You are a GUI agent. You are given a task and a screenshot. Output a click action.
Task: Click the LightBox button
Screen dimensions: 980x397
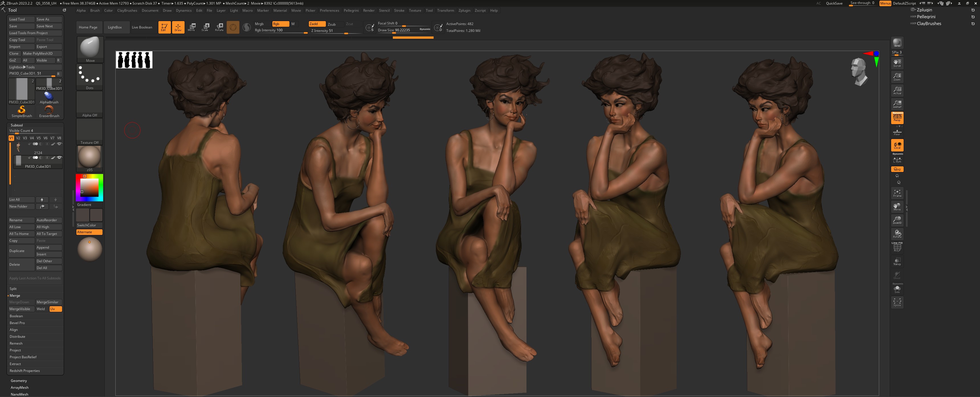point(115,27)
